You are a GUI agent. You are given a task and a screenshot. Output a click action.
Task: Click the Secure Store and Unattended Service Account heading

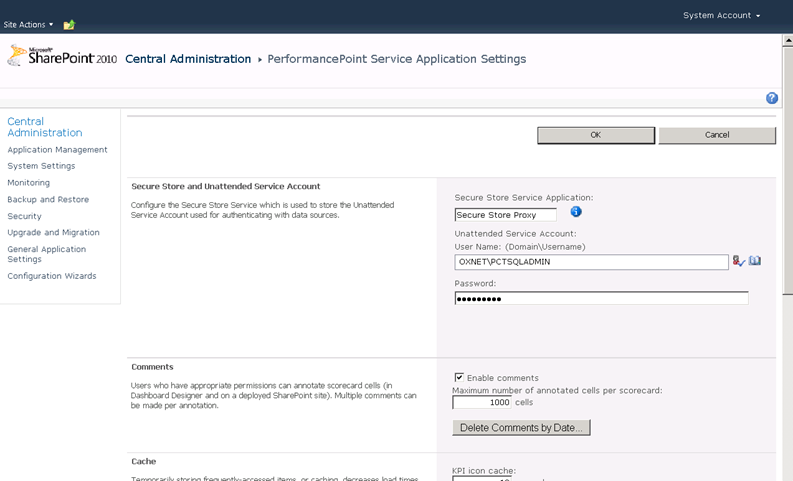(226, 186)
